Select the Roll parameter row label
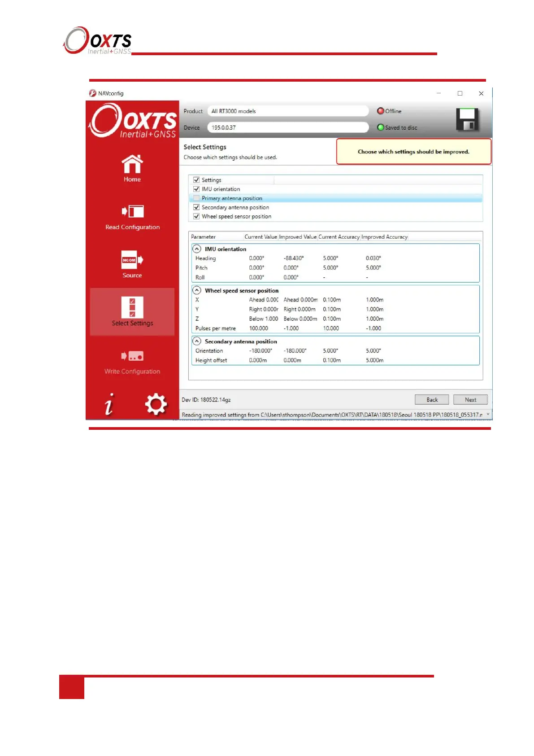 click(200, 277)
